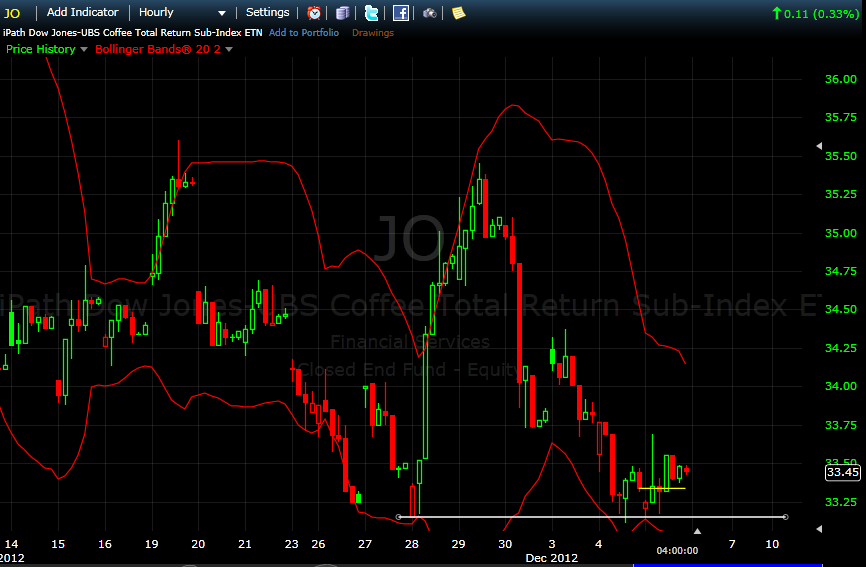Click the white up-triangle marker on time axis
Viewport: 866px width, 567px height.
(x=698, y=531)
